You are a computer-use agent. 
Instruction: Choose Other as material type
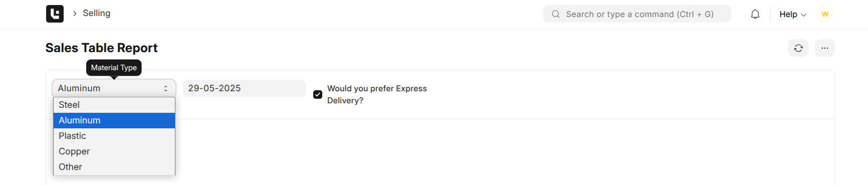(114, 167)
